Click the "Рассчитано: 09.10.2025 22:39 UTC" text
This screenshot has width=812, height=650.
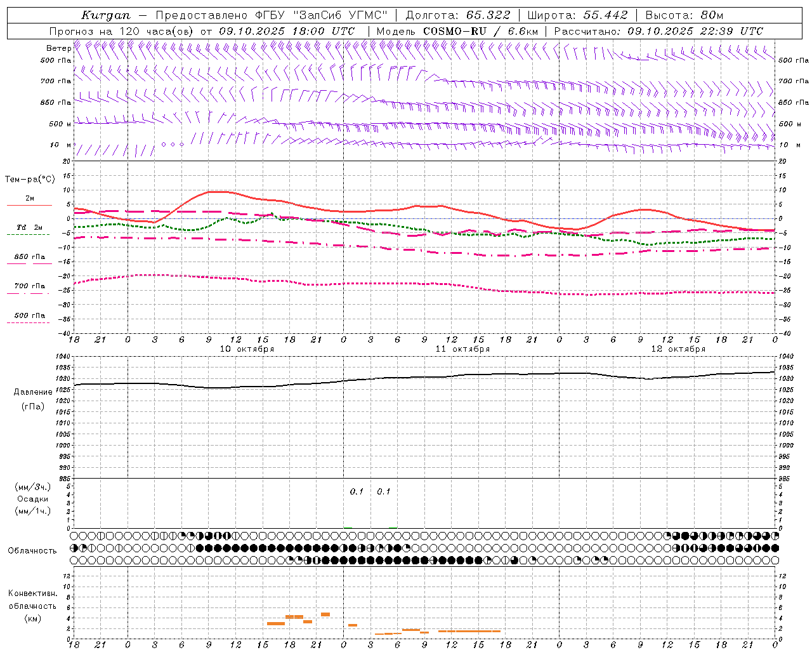(x=658, y=31)
